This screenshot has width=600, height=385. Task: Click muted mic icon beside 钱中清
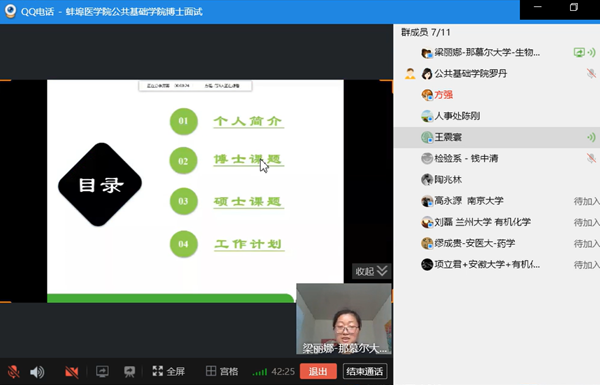tap(591, 158)
